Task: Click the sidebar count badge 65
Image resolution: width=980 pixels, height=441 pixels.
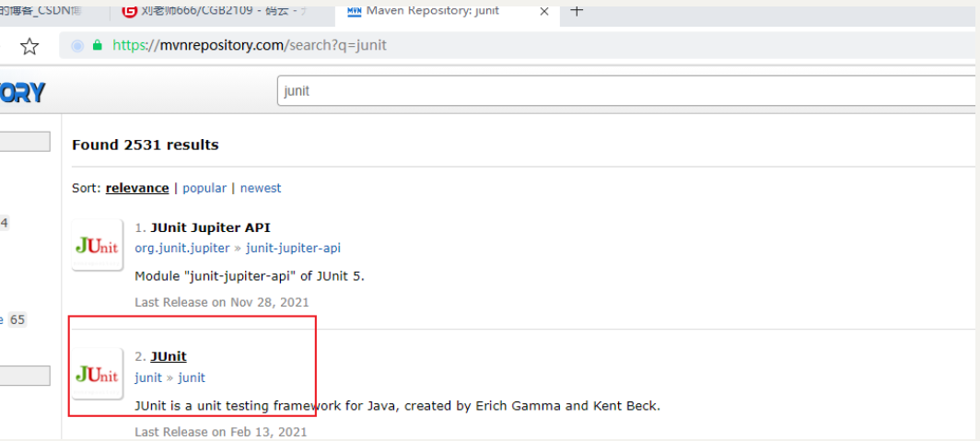Action: (17, 319)
